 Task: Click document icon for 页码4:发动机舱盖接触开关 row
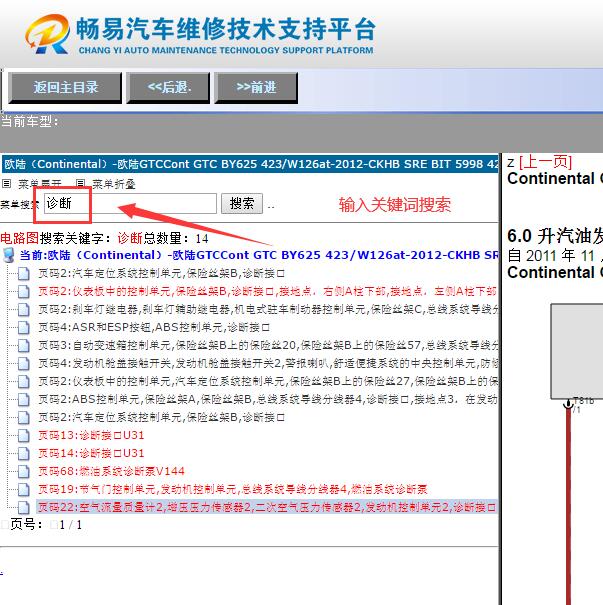click(x=23, y=363)
